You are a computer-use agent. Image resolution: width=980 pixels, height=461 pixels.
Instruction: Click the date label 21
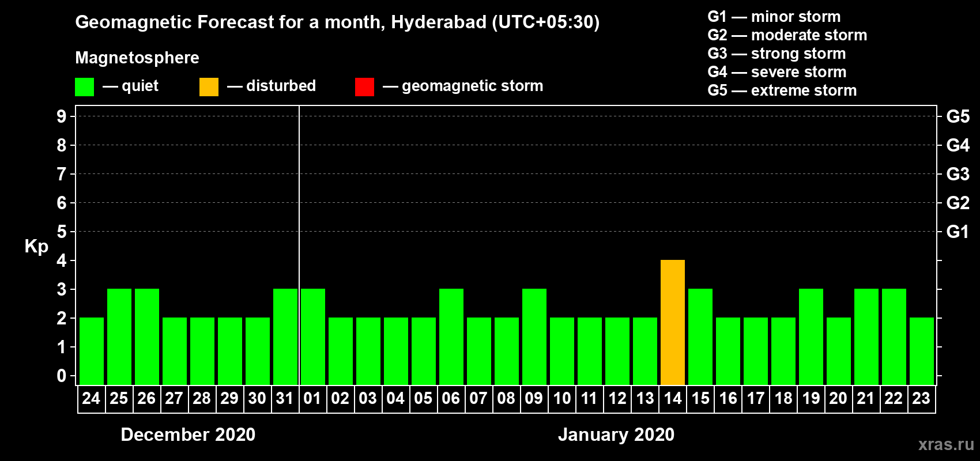pos(866,398)
